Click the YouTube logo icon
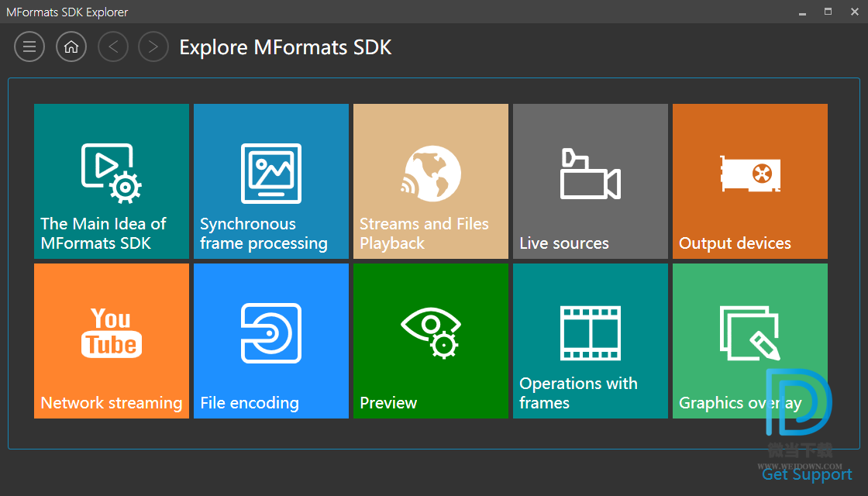Screen dimensions: 868x496 coord(112,332)
